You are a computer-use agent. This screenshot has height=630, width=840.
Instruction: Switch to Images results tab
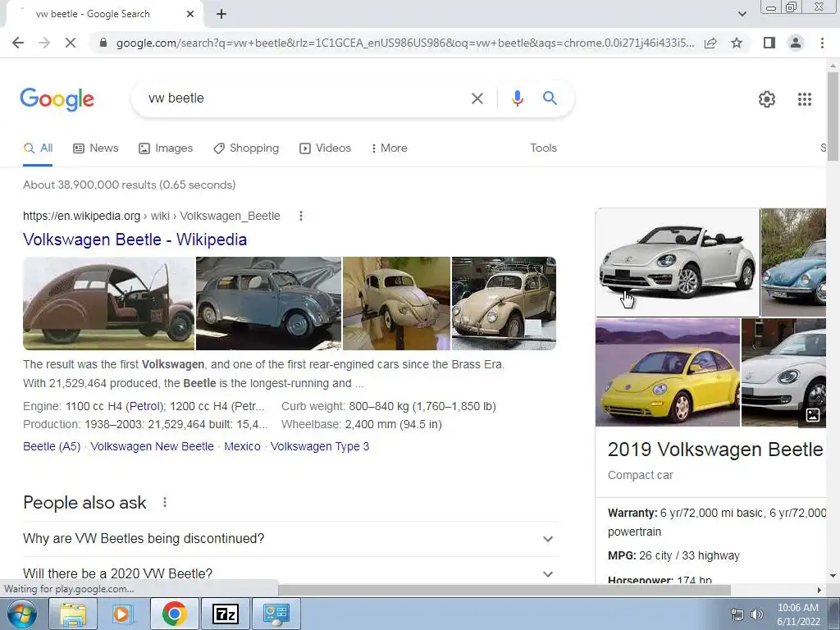(x=166, y=148)
